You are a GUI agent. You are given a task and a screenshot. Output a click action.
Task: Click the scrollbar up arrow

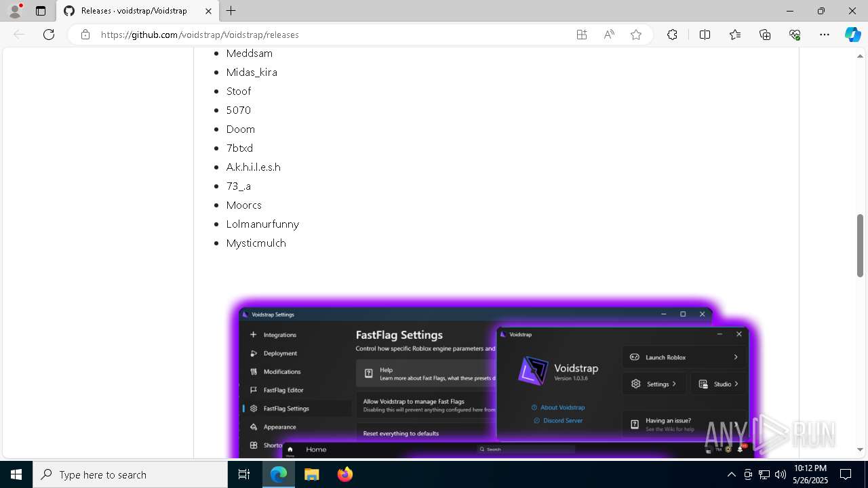tap(860, 56)
